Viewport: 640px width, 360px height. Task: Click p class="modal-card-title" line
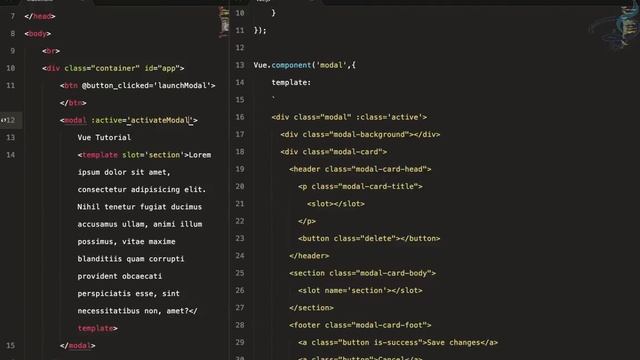360,187
